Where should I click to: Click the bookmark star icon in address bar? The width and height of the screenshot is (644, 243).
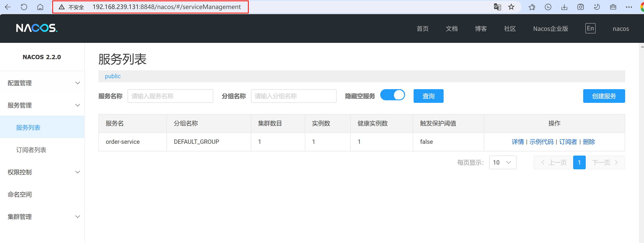pos(511,7)
